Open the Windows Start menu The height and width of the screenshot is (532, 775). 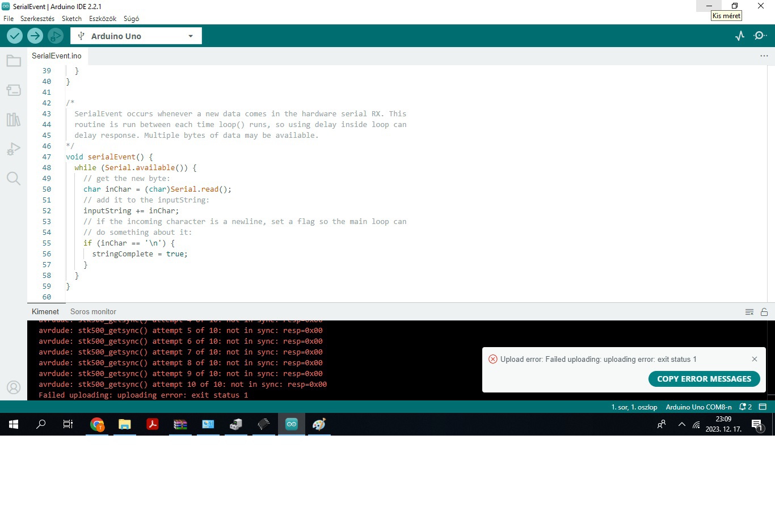14,424
